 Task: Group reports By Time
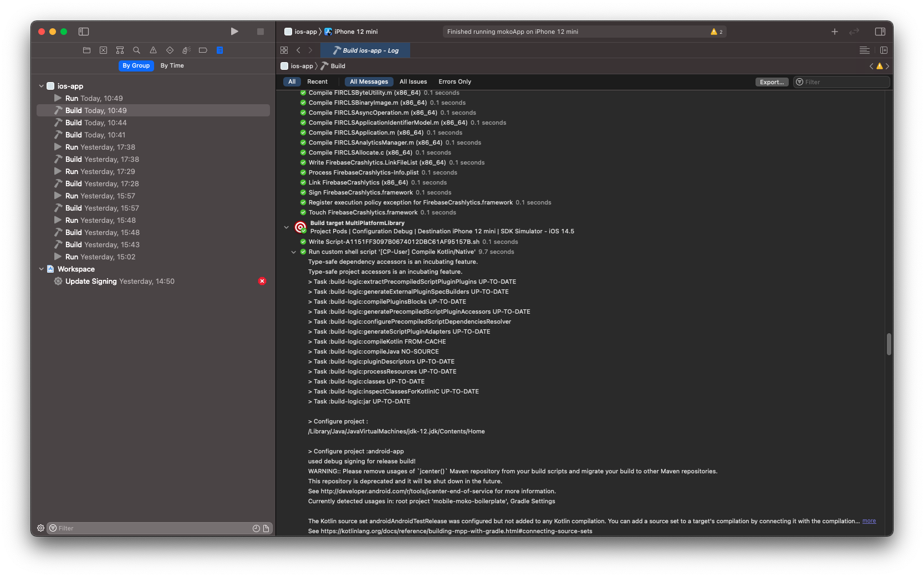(x=172, y=65)
